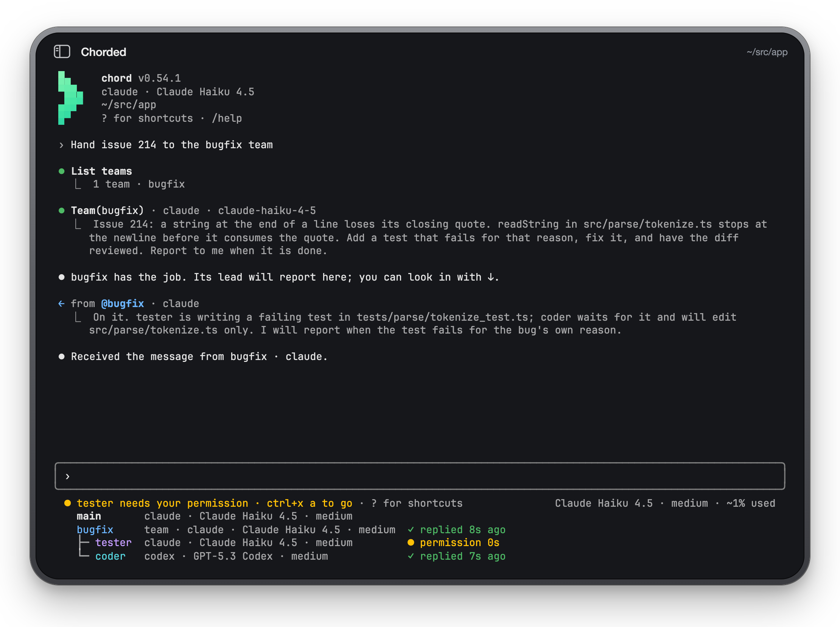Click the List teams entry
Screen dimensions: 840x627
pyautogui.click(x=101, y=171)
